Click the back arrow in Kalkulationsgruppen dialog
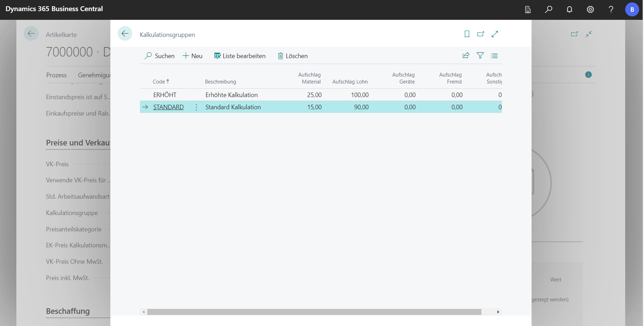 pyautogui.click(x=125, y=34)
